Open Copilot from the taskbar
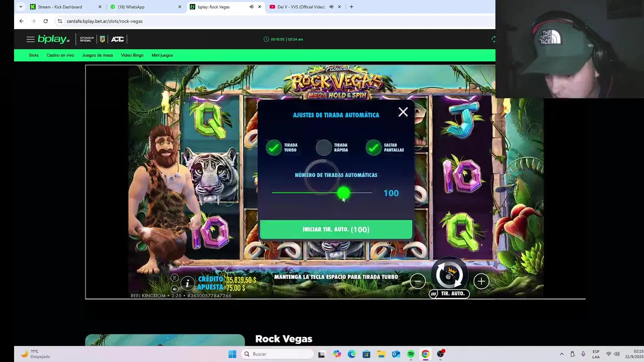The height and width of the screenshot is (362, 644). [337, 354]
